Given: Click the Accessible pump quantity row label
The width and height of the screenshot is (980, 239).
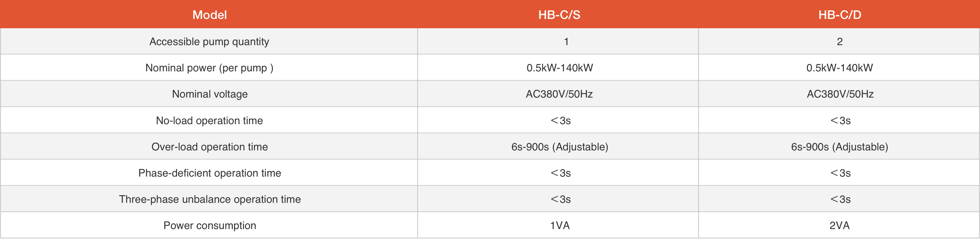Looking at the screenshot, I should click(x=209, y=41).
